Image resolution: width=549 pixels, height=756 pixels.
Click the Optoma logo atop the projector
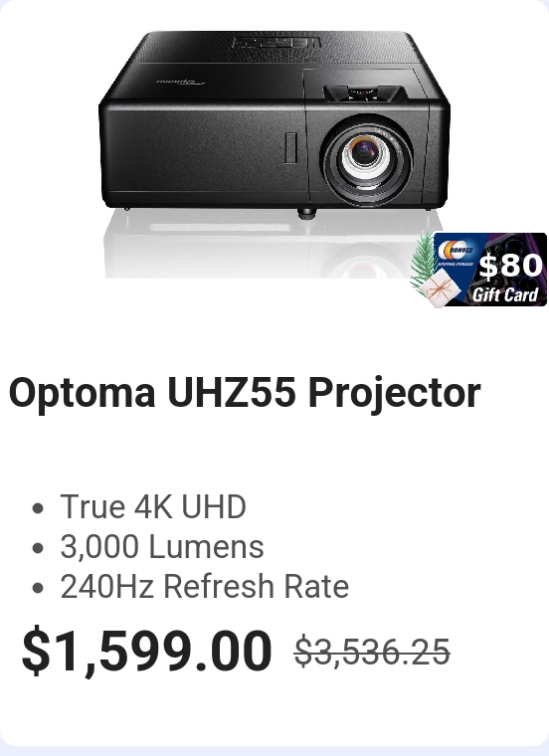click(181, 81)
